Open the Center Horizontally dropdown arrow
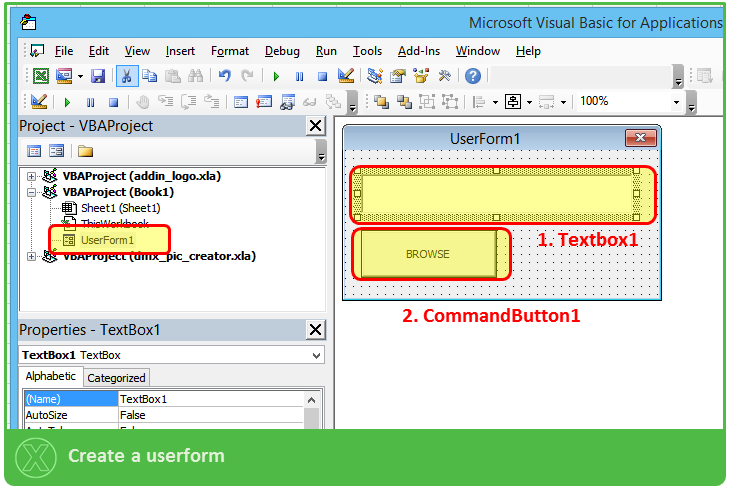729x490 pixels. pyautogui.click(x=529, y=102)
